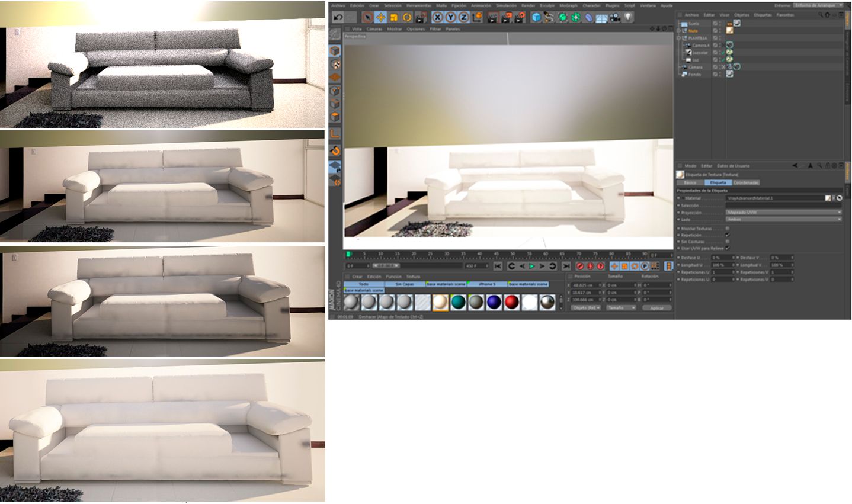Add a light bulb object
The image size is (852, 504).
628,17
